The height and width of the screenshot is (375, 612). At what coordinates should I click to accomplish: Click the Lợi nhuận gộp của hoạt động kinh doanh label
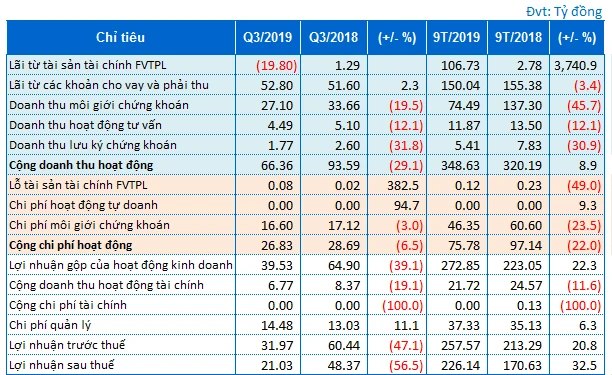[121, 265]
